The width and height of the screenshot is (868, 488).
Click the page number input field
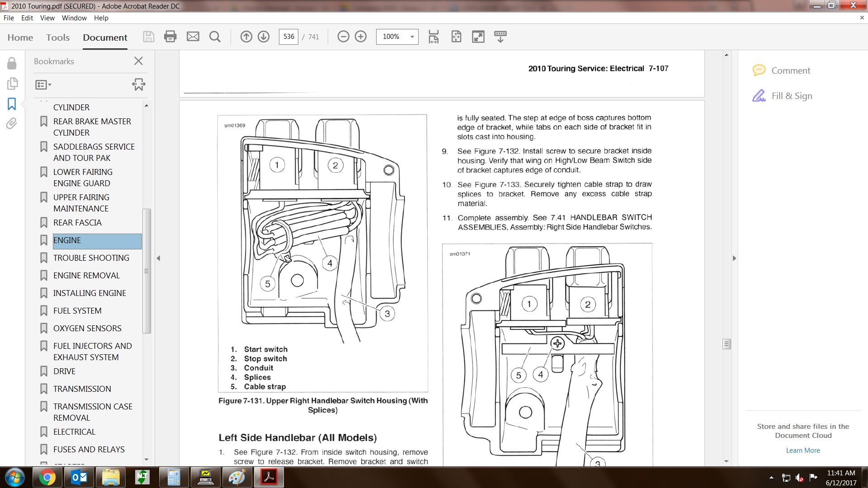[288, 37]
